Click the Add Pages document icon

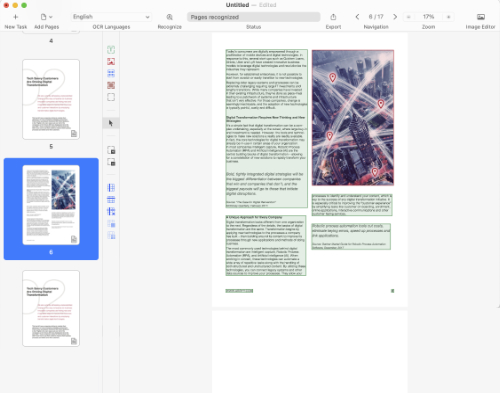pos(43,17)
